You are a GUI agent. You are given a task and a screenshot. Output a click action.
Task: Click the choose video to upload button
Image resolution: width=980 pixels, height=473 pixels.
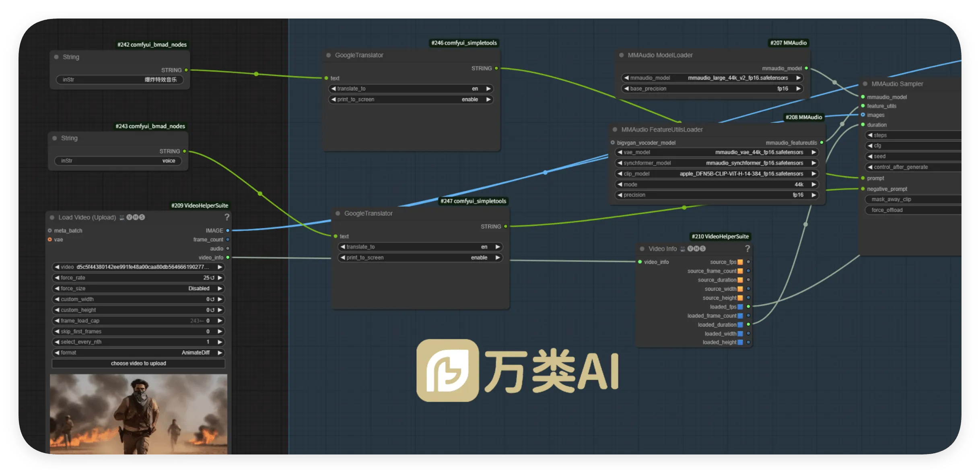tap(138, 364)
